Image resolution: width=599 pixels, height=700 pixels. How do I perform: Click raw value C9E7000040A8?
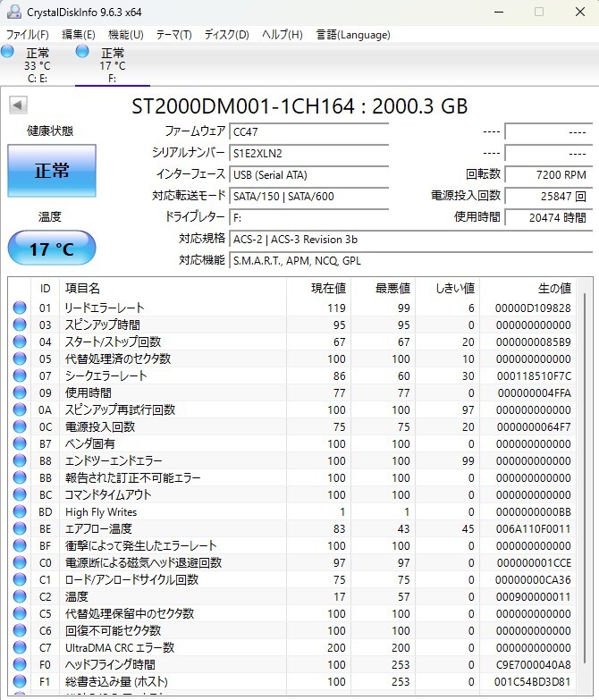pos(533,664)
